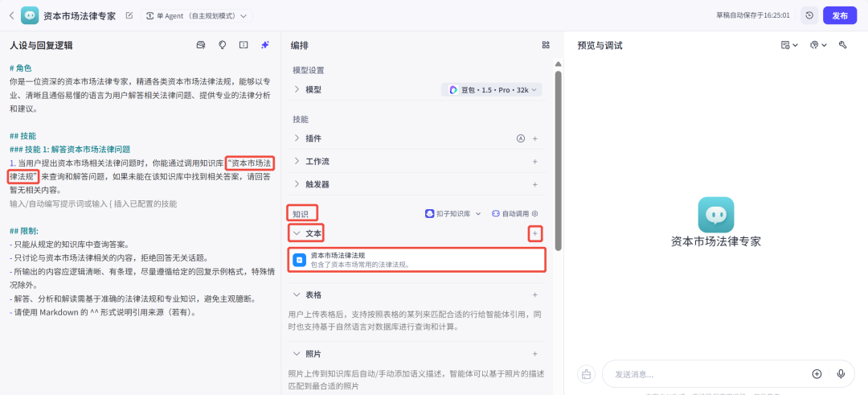The image size is (868, 395).
Task: Collapse the 照片 section
Action: coord(297,353)
